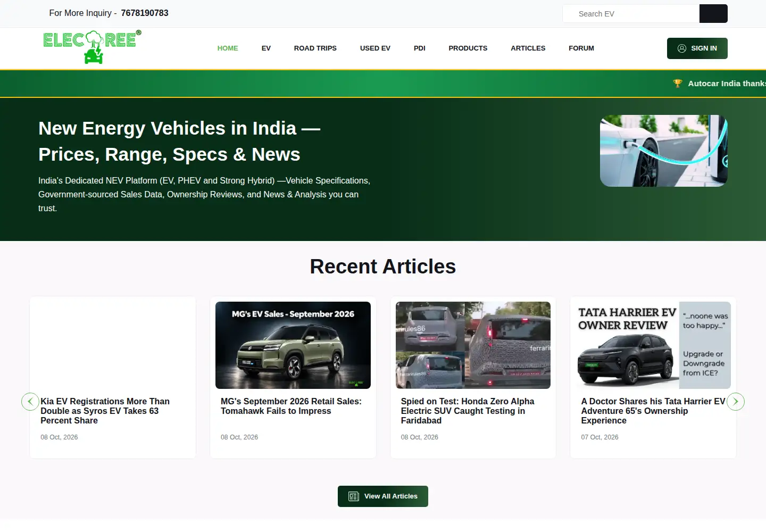Click the View All Articles button

pos(383,496)
